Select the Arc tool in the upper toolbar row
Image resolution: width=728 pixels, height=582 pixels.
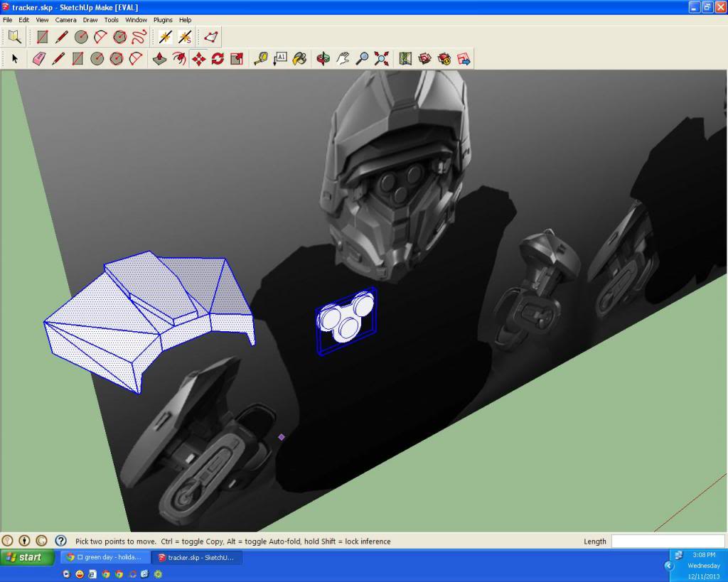(x=100, y=37)
